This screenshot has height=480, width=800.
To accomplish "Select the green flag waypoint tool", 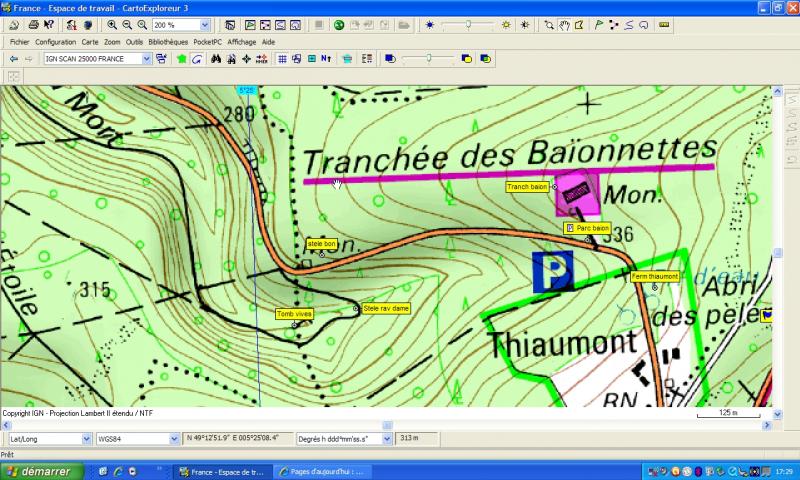I will 599,24.
